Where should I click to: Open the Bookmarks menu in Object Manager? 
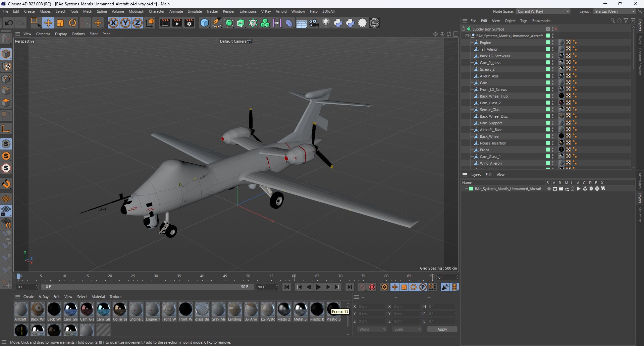[x=541, y=21]
